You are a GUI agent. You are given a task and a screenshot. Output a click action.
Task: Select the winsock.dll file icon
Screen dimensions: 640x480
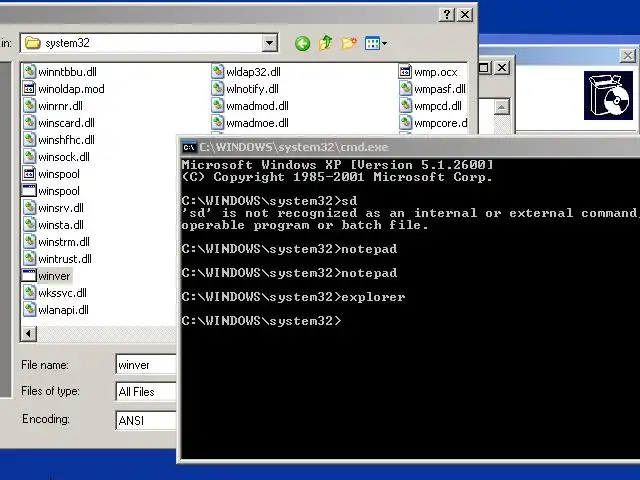click(29, 157)
